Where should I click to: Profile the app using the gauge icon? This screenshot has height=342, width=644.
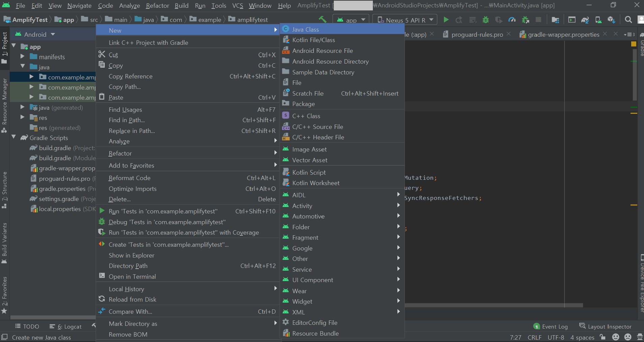coord(512,20)
